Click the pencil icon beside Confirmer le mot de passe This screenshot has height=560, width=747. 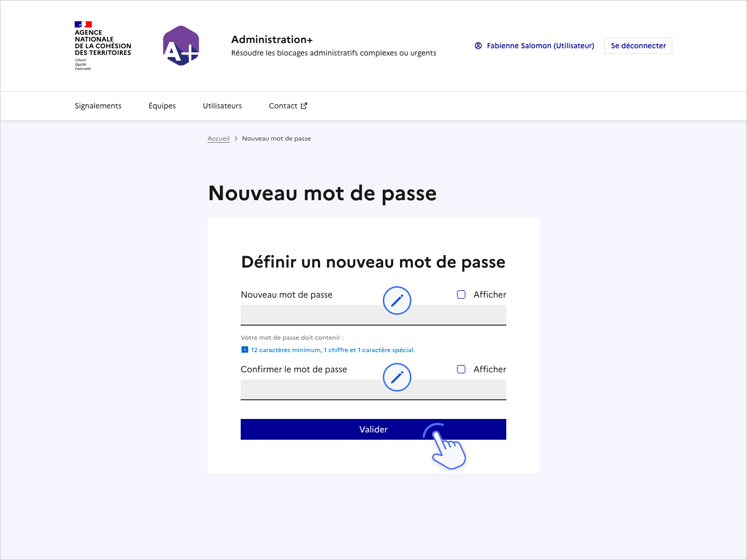tap(397, 377)
